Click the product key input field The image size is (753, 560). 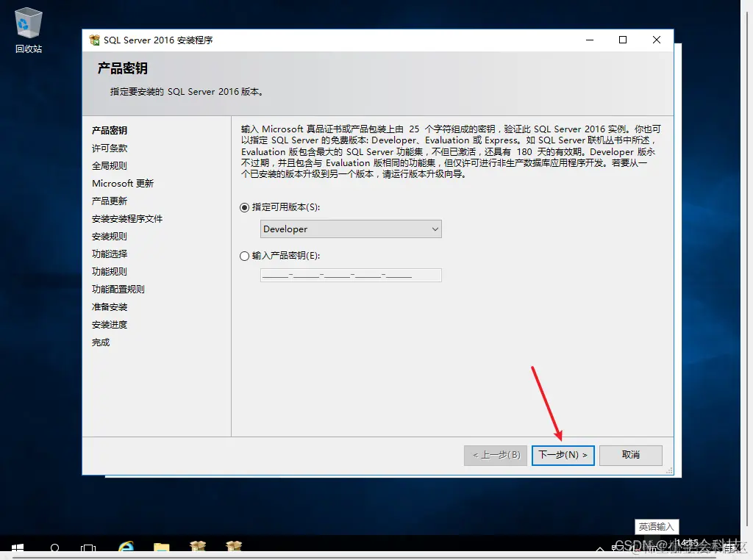(x=351, y=275)
